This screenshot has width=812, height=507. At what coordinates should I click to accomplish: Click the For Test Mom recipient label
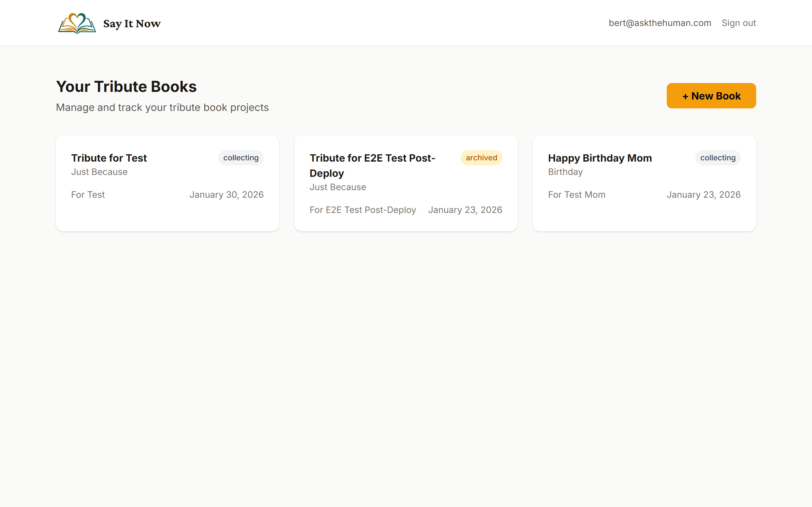coord(576,195)
